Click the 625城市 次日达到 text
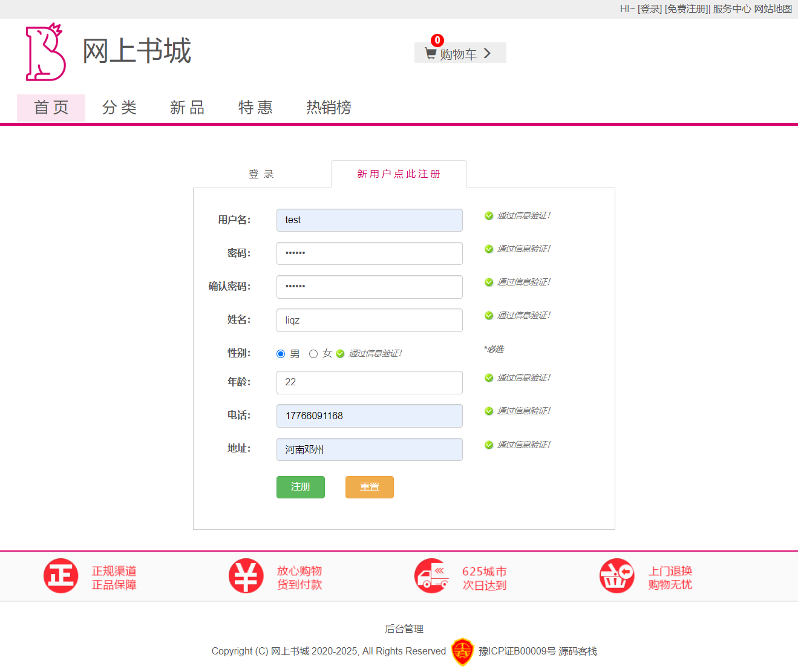Screen dimensions: 798x672 coord(485,578)
